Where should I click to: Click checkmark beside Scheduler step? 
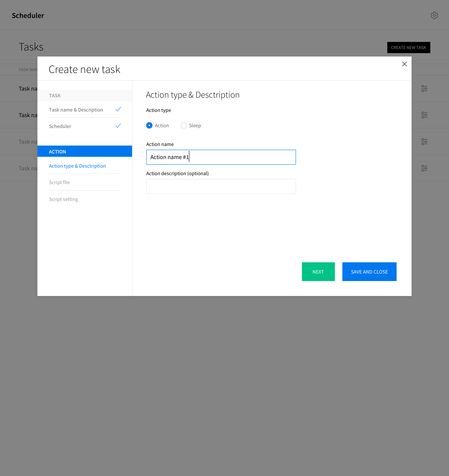pyautogui.click(x=118, y=126)
